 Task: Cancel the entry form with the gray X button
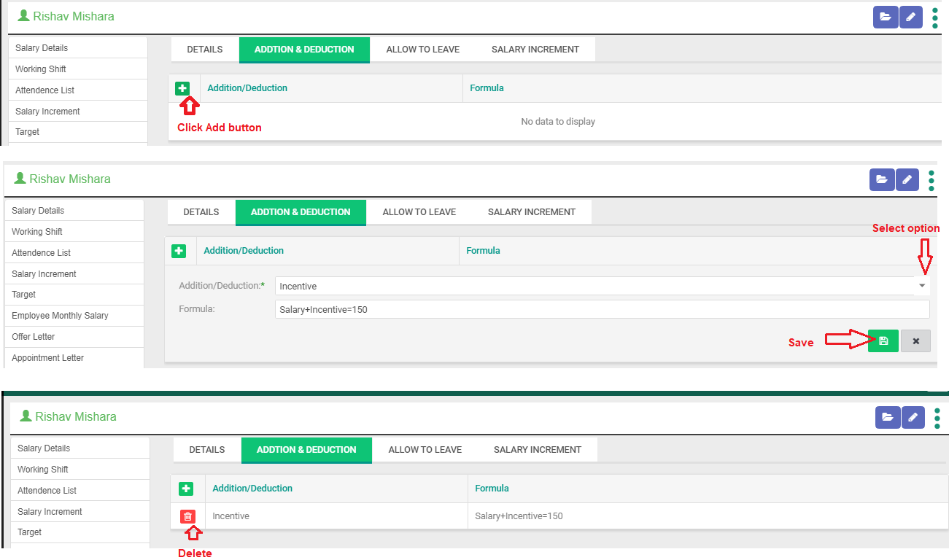coord(915,341)
